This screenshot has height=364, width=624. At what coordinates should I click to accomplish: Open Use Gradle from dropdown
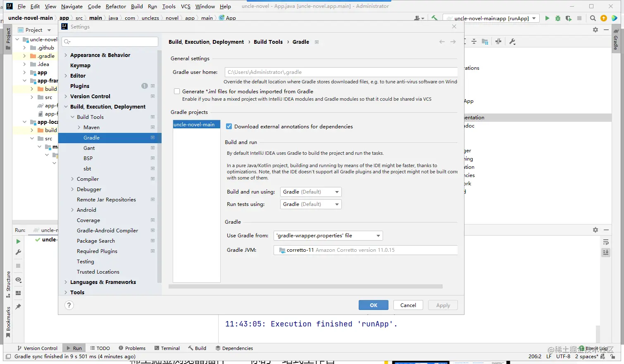click(328, 236)
